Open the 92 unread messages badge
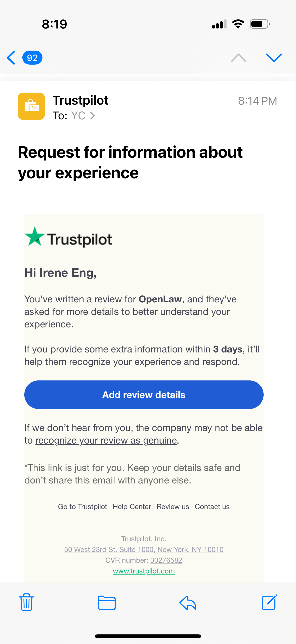 32,58
